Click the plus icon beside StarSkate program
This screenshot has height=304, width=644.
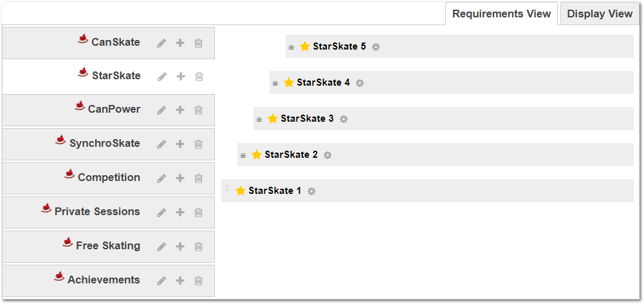pos(180,77)
